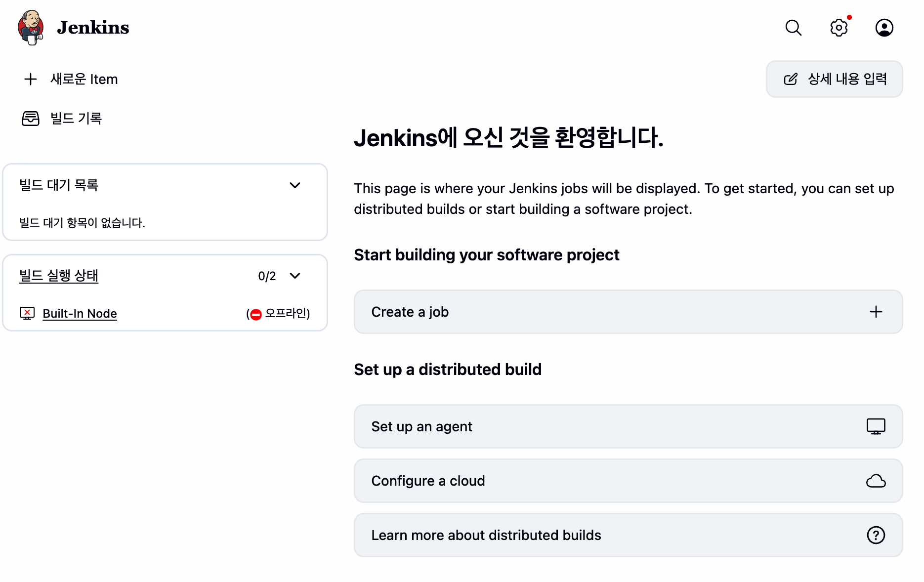924x582 pixels.
Task: Click Set up an agent
Action: pos(629,426)
